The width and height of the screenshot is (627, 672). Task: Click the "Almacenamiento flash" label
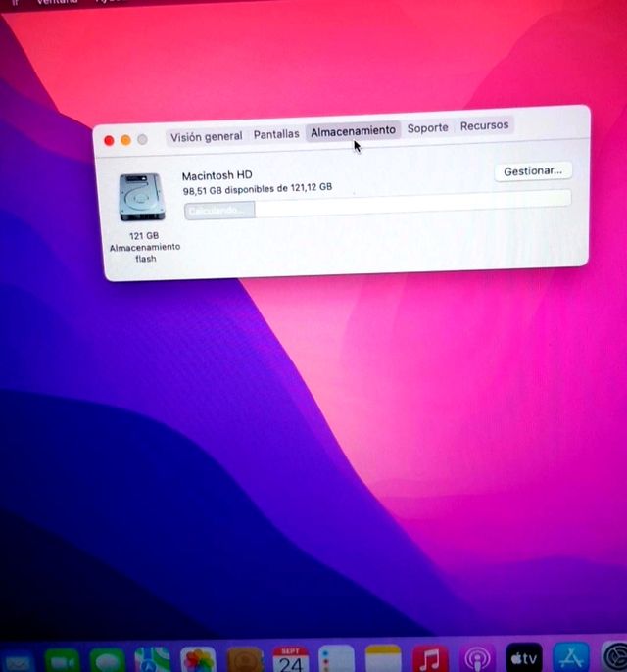point(145,253)
